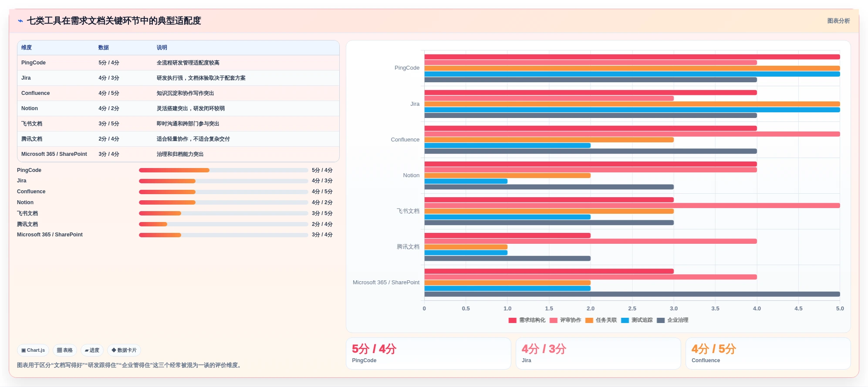Click PingCode 需求结构化 red bar in chart
Image resolution: width=868 pixels, height=387 pixels.
632,57
